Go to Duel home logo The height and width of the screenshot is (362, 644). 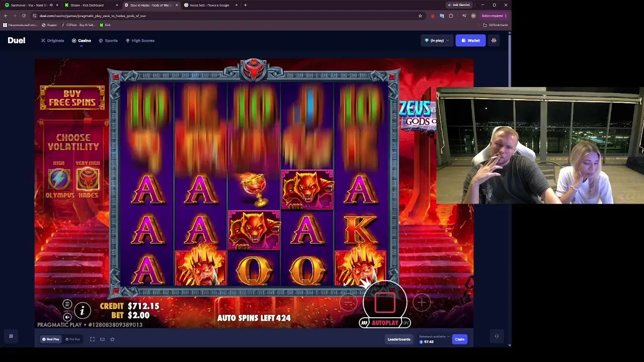(x=16, y=40)
